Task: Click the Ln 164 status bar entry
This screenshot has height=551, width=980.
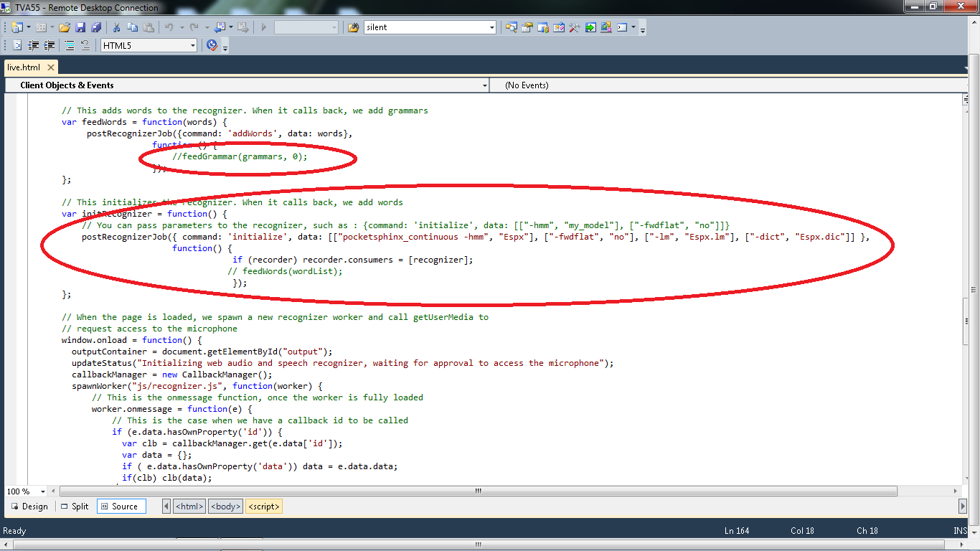Action: click(737, 531)
